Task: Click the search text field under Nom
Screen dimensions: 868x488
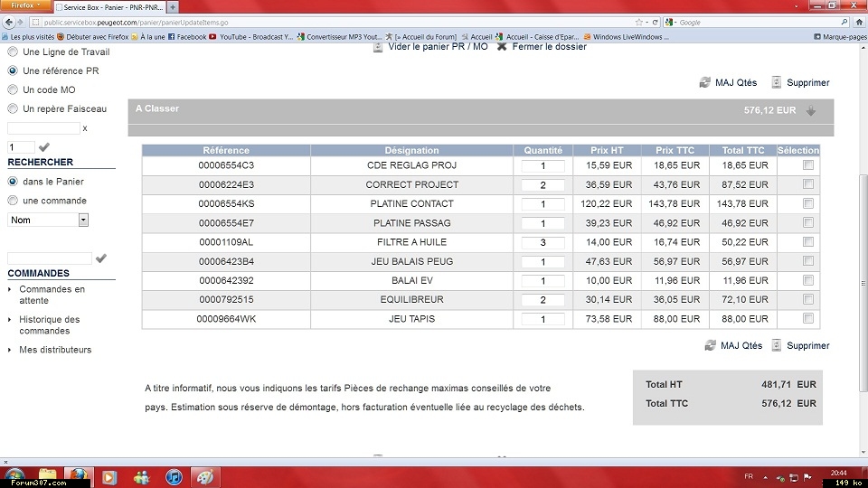Action: 49,258
